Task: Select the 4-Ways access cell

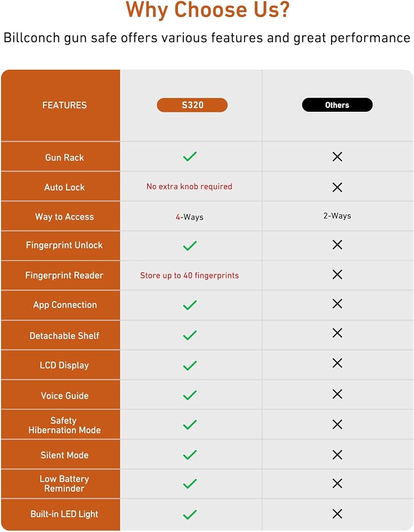Action: tap(190, 217)
